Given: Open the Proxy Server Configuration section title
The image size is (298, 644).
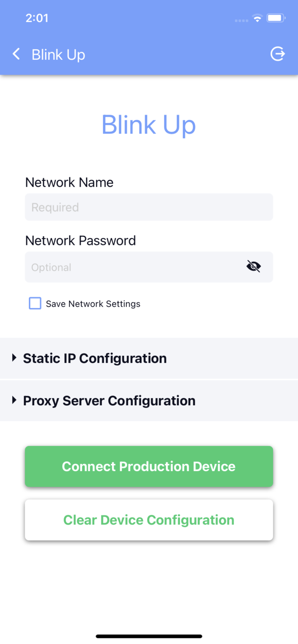Looking at the screenshot, I should [x=109, y=401].
